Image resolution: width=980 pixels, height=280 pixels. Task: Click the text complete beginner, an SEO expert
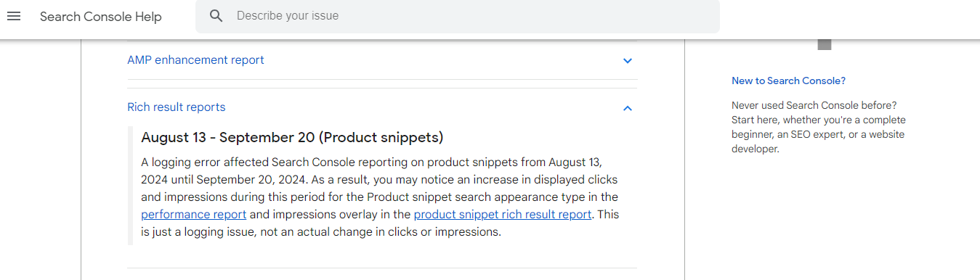click(819, 127)
